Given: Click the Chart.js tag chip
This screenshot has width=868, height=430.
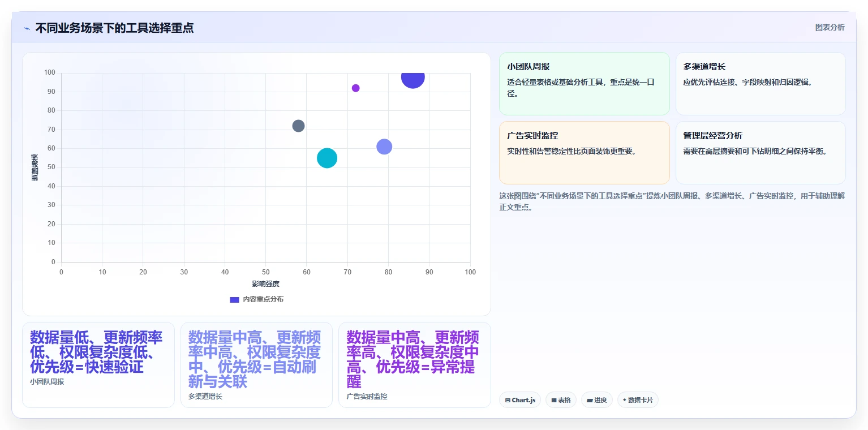Looking at the screenshot, I should pos(520,400).
